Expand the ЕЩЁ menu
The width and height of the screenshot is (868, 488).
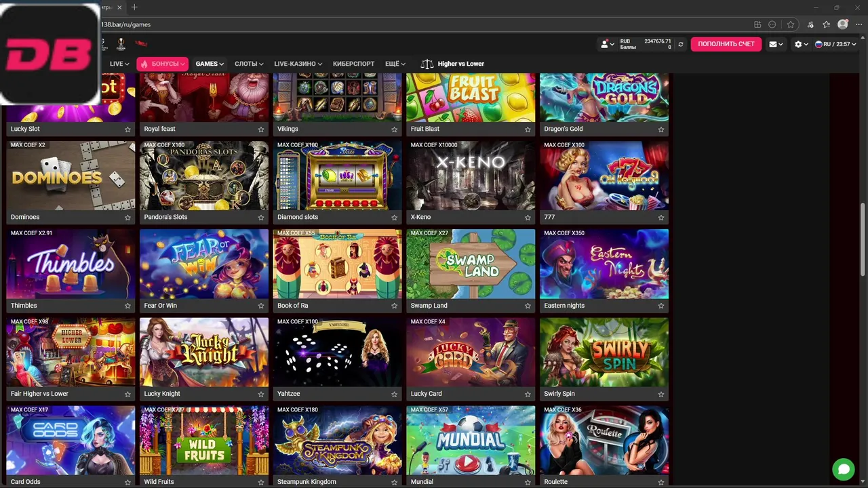(x=395, y=64)
